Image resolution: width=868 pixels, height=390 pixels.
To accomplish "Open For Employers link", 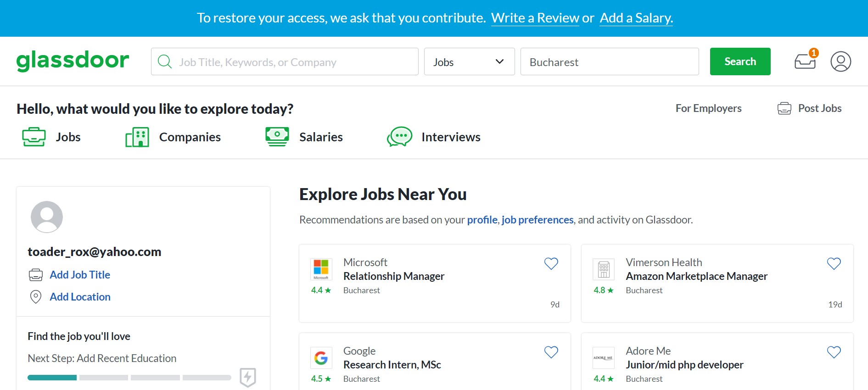I will click(x=709, y=108).
